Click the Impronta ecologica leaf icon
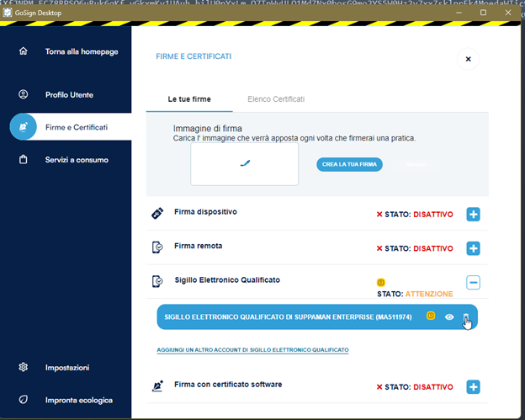This screenshot has height=420, width=525. tap(24, 399)
